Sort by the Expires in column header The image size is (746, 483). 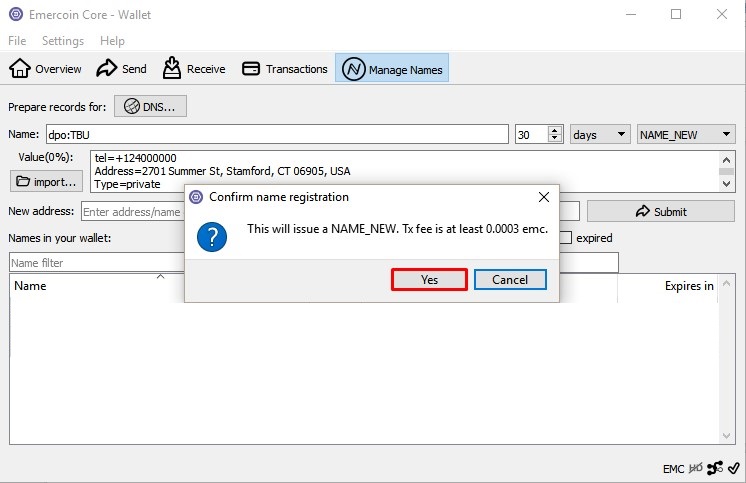689,286
